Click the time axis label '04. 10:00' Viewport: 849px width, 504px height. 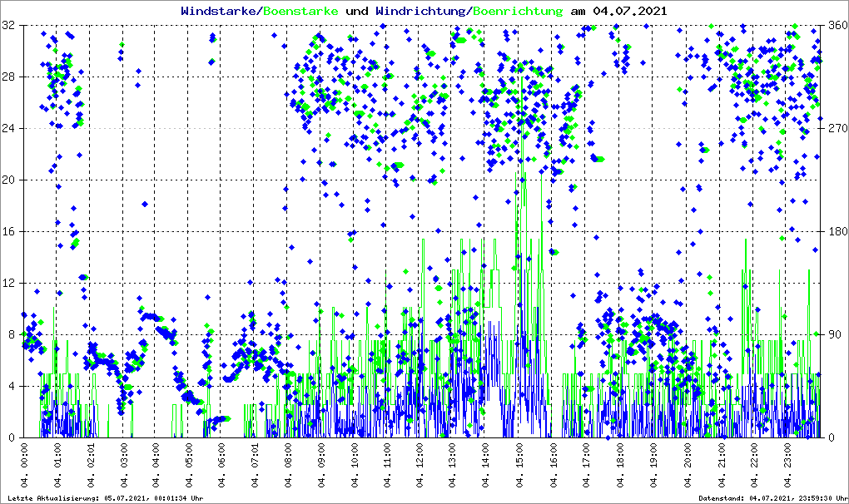coord(354,465)
